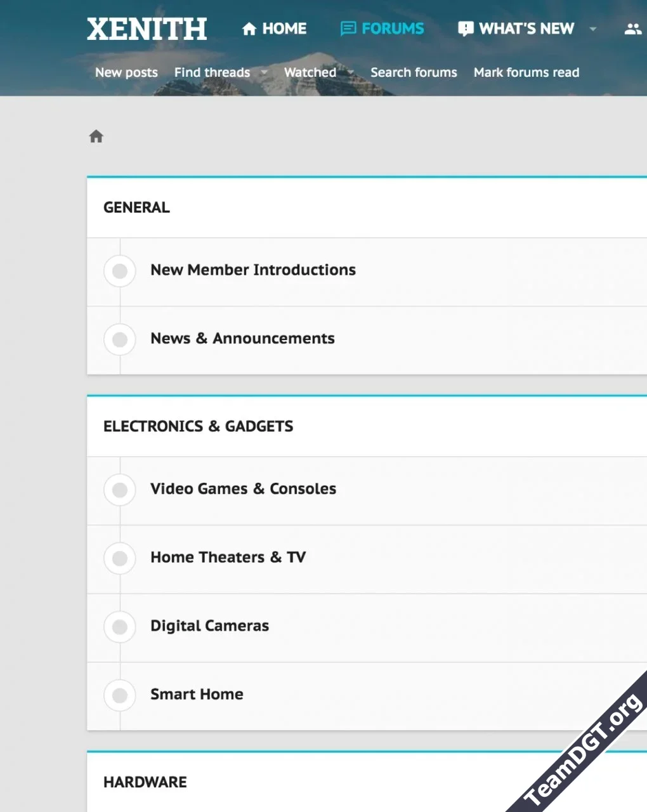Click the Video Games & Consoles status icon
The width and height of the screenshot is (647, 812).
point(119,490)
